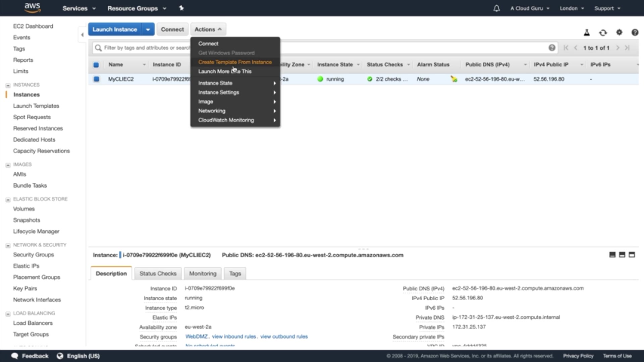The height and width of the screenshot is (362, 644).
Task: Uncheck the MyCLIEC2 instance checkbox
Action: 96,79
